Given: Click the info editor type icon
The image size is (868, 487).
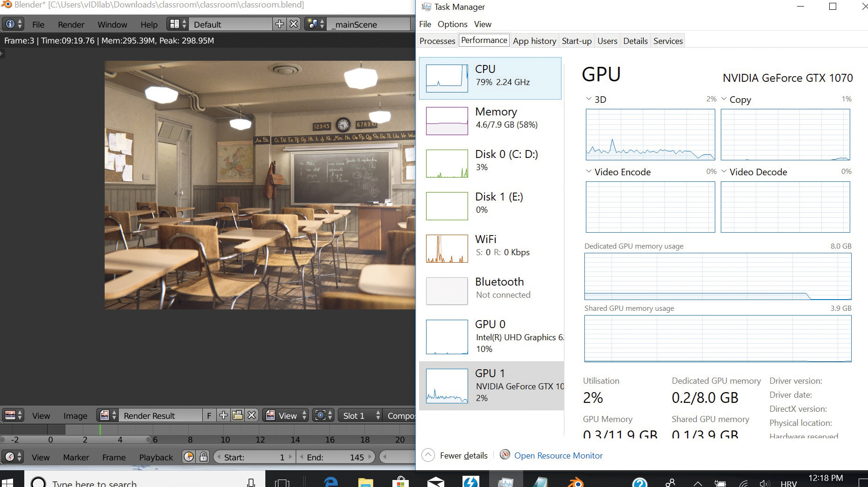Looking at the screenshot, I should pyautogui.click(x=13, y=24).
